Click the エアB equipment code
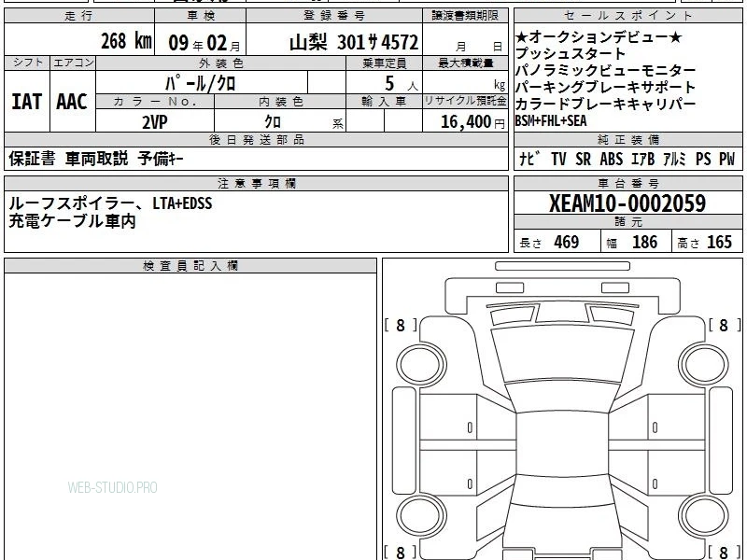The image size is (747, 560). tap(642, 159)
